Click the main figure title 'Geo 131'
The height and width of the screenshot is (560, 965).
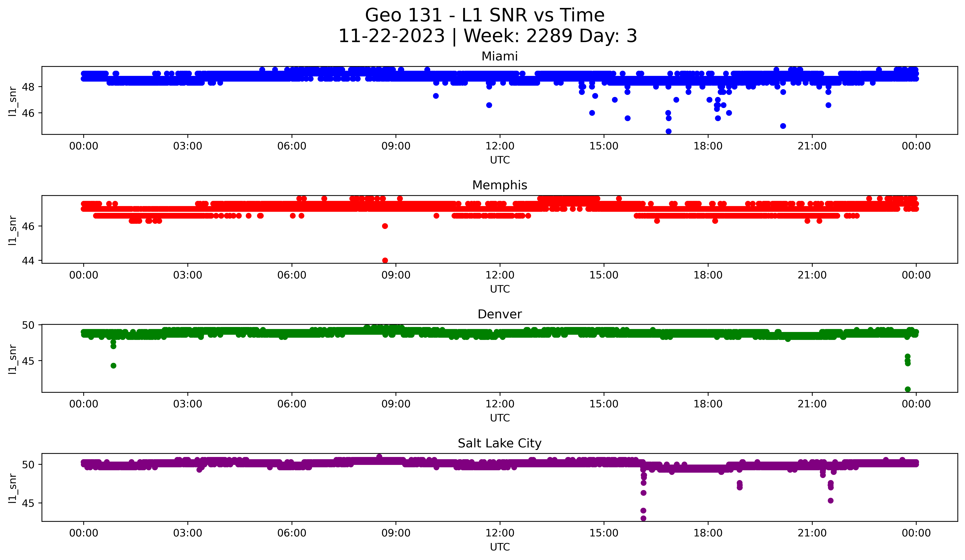[484, 15]
